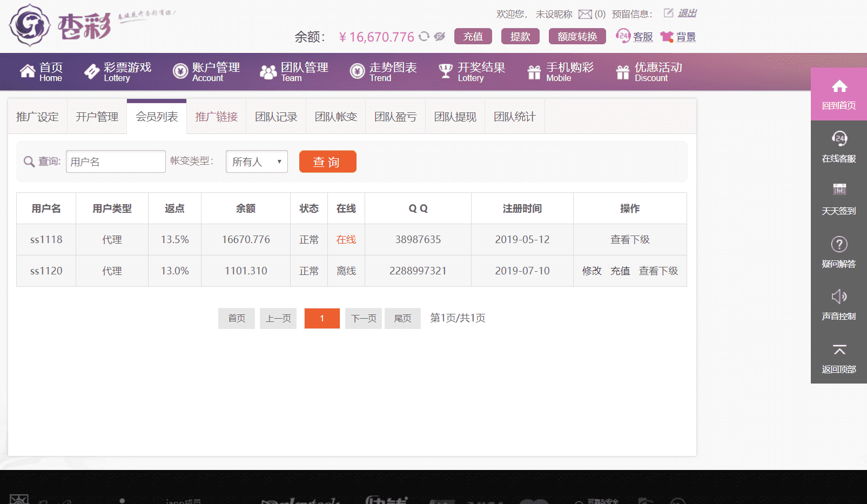
Task: Open 背景 background shirt icon
Action: click(x=678, y=37)
